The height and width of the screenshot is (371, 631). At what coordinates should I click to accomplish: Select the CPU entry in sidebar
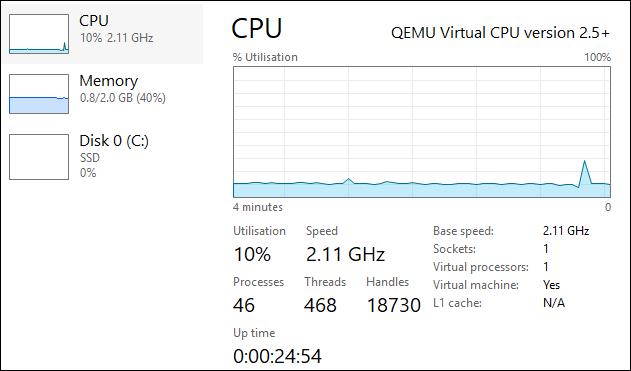point(102,34)
